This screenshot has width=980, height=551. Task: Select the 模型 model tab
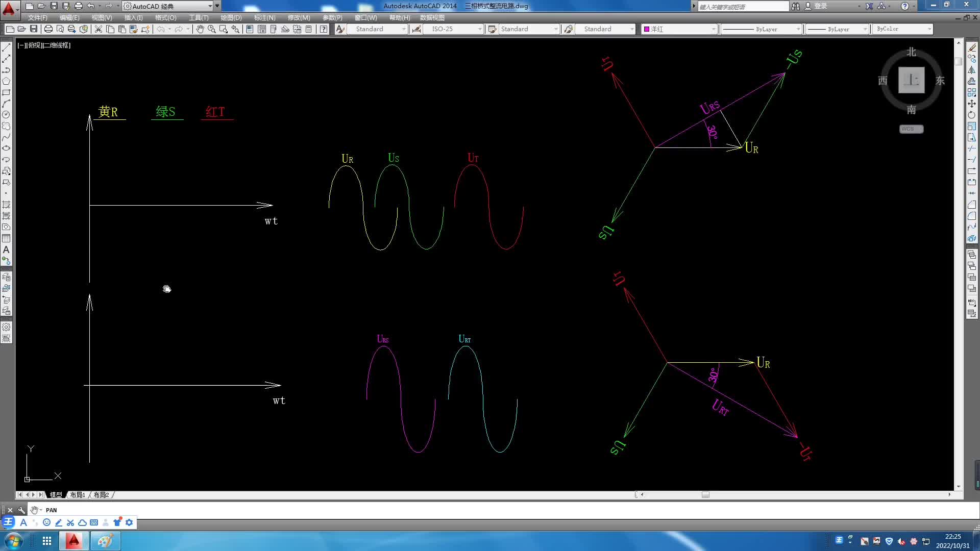pyautogui.click(x=56, y=495)
